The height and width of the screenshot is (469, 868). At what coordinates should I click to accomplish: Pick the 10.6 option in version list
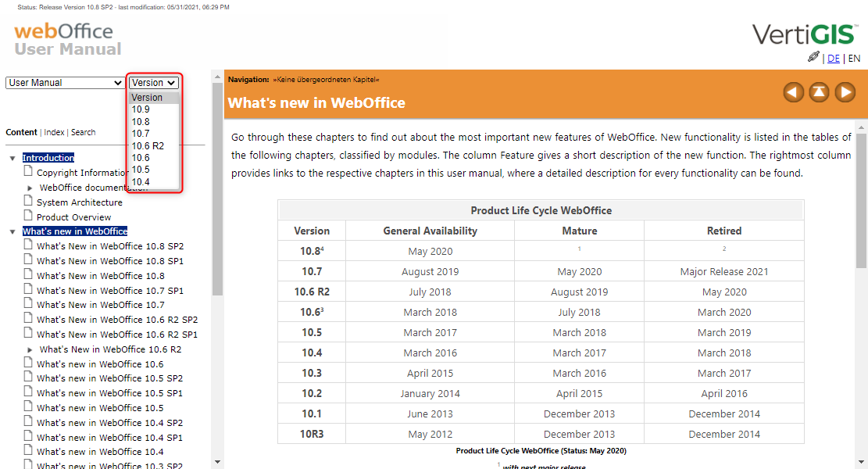(x=154, y=158)
